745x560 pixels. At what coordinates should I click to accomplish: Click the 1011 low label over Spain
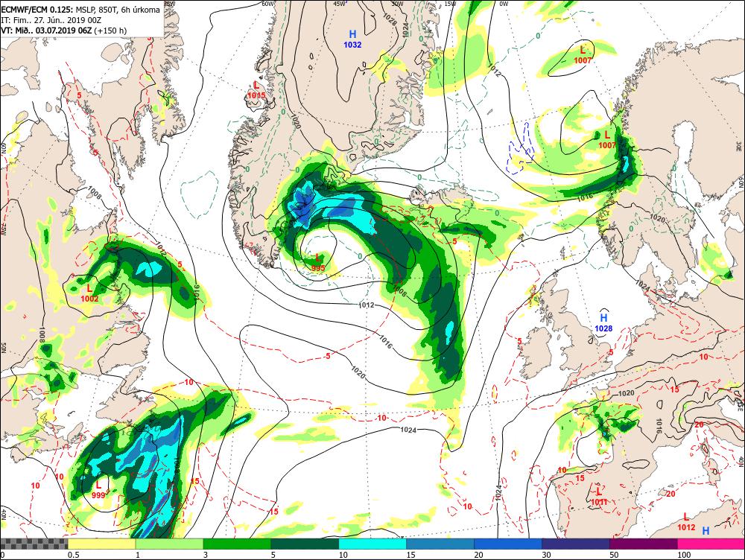599,502
